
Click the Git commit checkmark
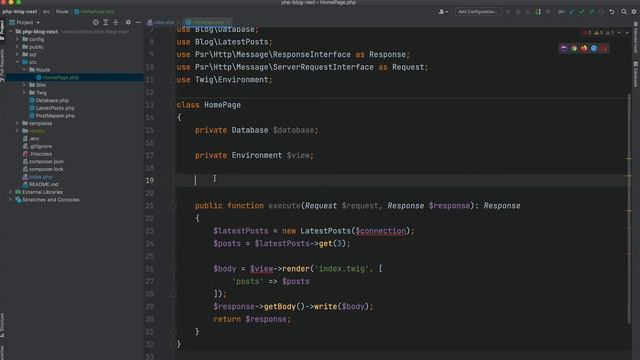(582, 12)
